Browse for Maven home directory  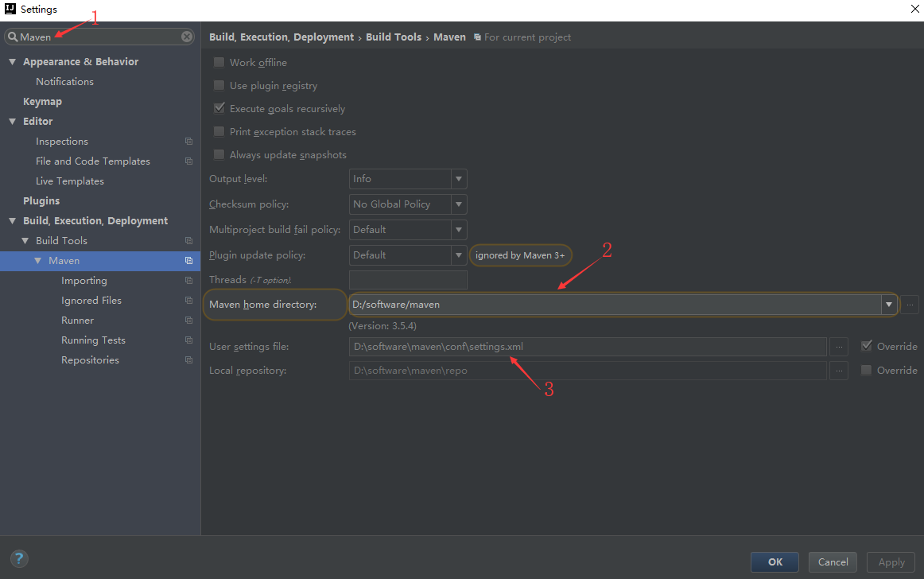click(x=910, y=305)
